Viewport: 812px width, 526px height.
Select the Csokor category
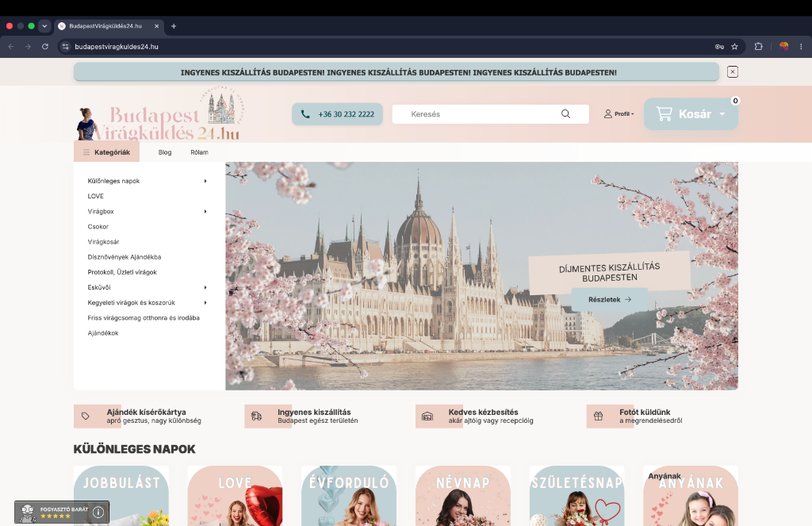point(98,226)
